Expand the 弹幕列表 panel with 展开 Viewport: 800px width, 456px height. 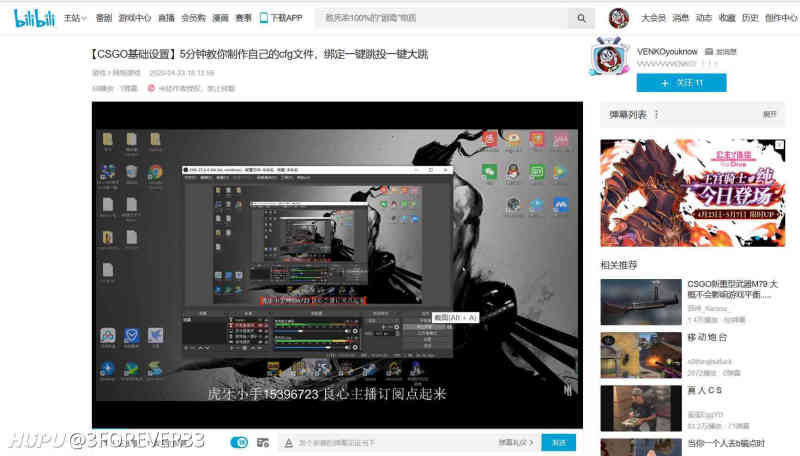(x=769, y=114)
